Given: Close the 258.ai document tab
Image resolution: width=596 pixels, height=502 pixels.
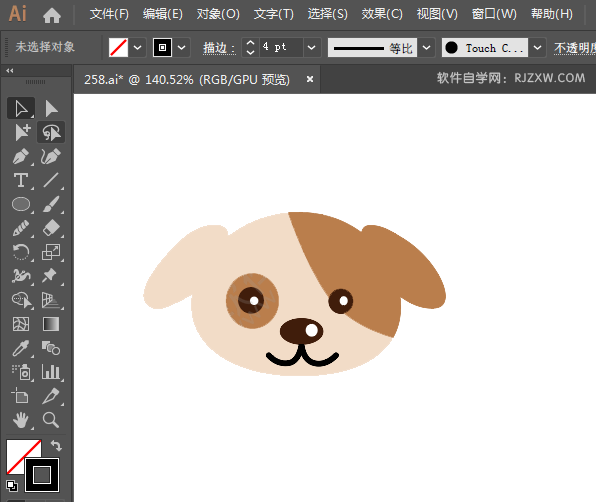Looking at the screenshot, I should [x=310, y=79].
